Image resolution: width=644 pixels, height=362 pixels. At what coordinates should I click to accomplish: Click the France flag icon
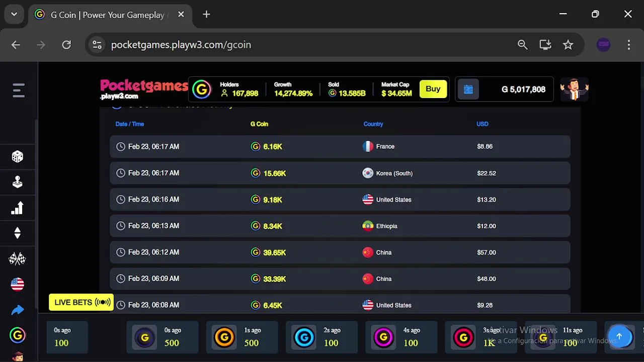pos(368,147)
